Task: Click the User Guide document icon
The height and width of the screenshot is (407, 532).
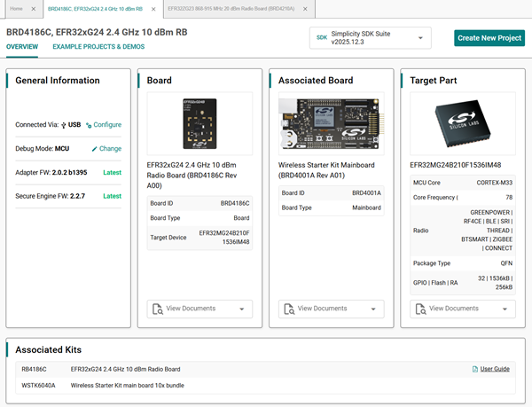Action: [475, 369]
